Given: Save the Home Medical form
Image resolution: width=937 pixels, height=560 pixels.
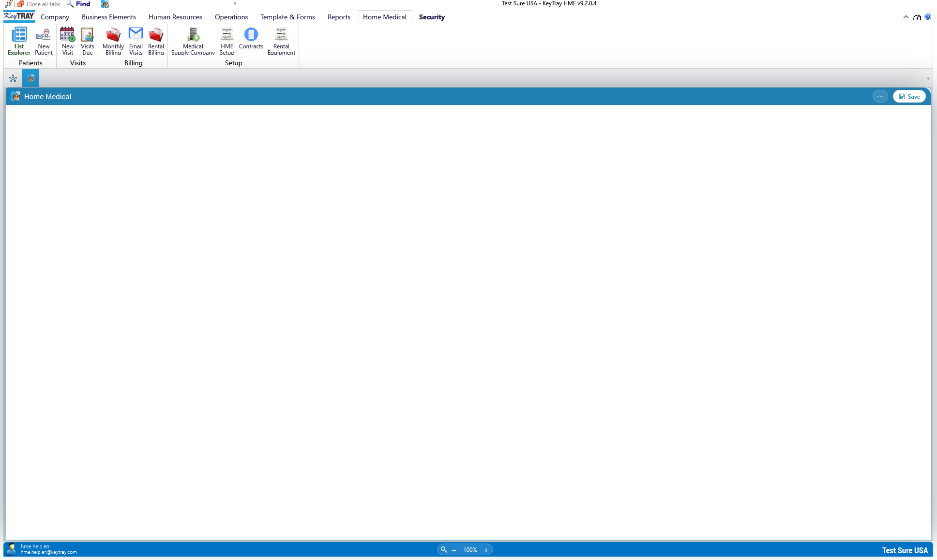Looking at the screenshot, I should click(x=909, y=97).
